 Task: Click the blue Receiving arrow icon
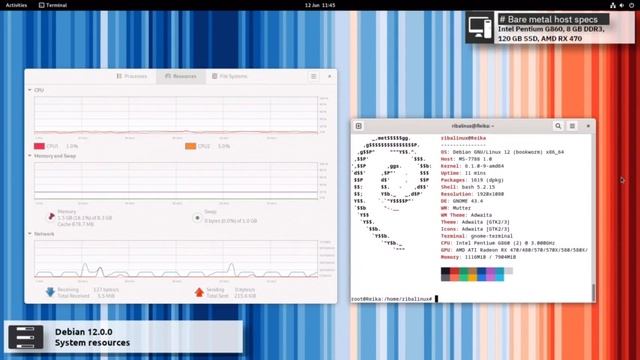pos(50,292)
